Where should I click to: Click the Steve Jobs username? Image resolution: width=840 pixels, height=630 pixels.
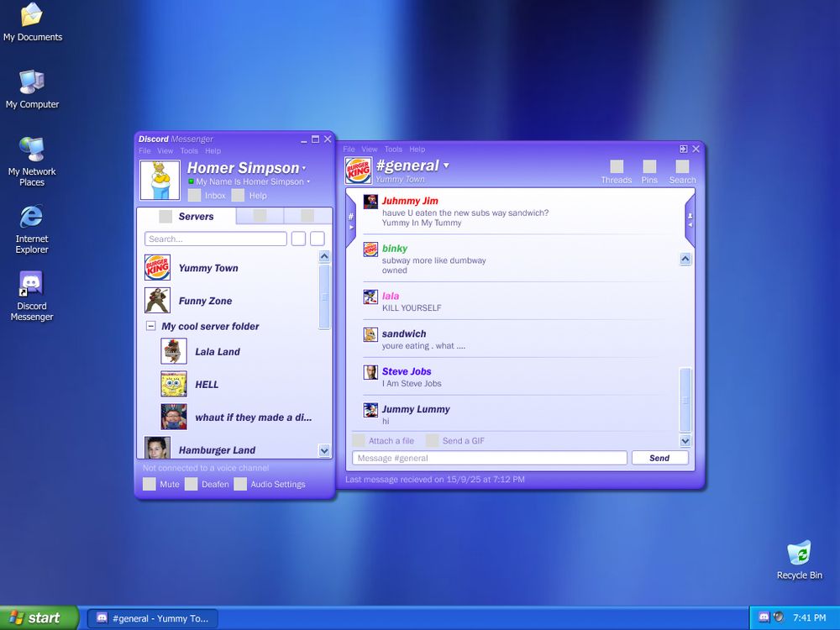(x=407, y=371)
